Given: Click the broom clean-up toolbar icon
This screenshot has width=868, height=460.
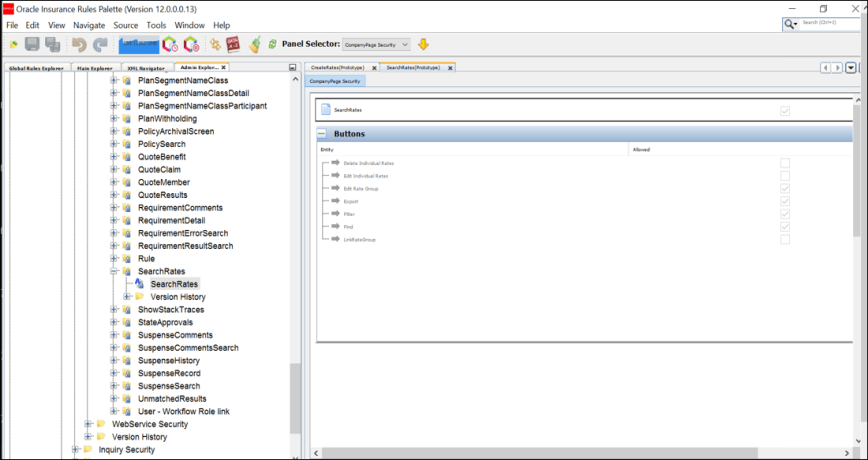Looking at the screenshot, I should tap(255, 44).
